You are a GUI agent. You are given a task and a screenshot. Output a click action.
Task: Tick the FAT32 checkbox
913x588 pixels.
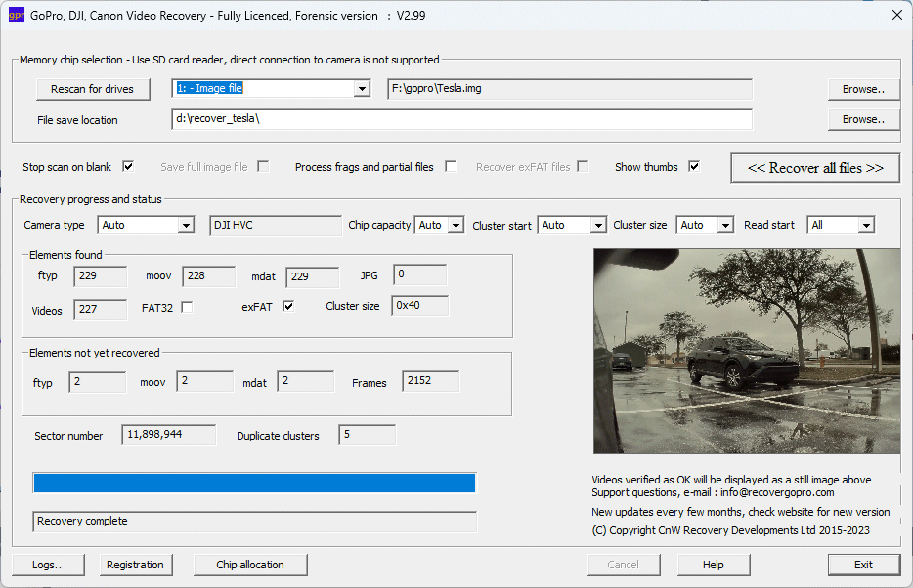187,307
